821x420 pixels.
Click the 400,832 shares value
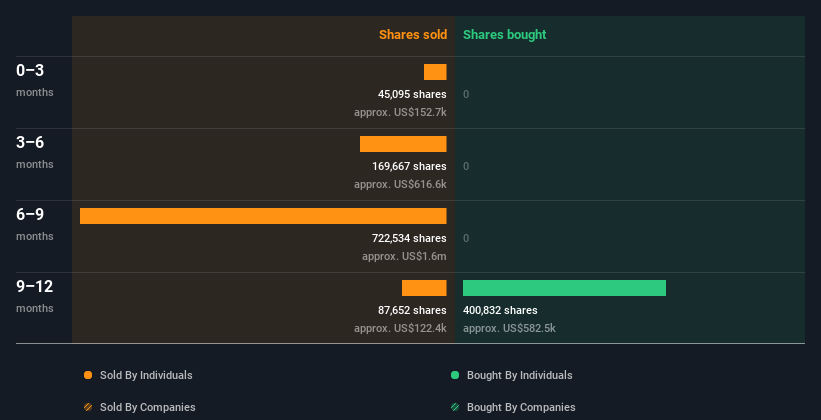pos(500,311)
